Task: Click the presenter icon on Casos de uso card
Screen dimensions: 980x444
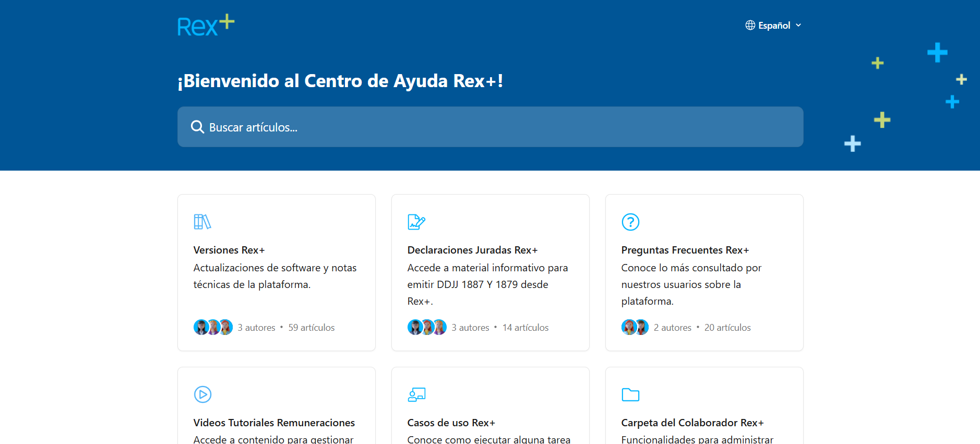Action: coord(416,394)
